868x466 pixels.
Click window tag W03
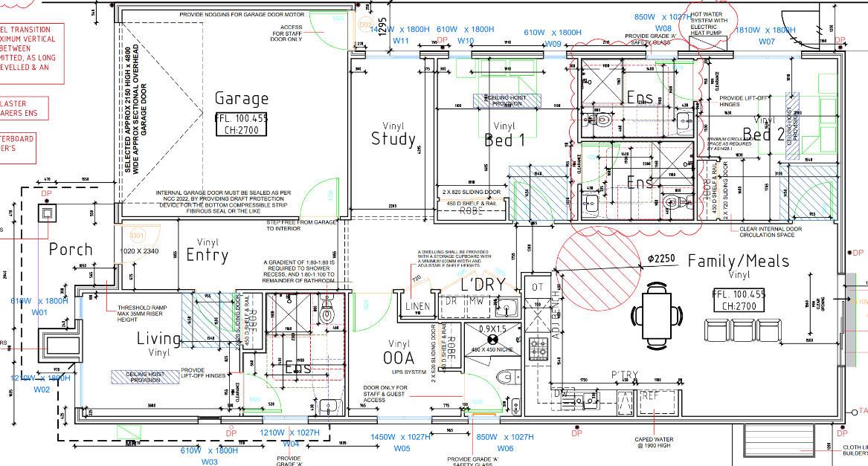coord(209,462)
